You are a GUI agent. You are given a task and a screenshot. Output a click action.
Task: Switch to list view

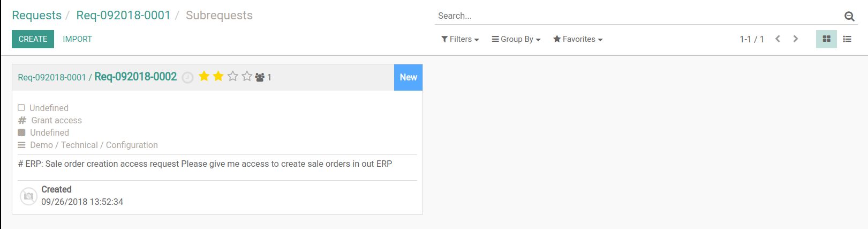coord(847,39)
